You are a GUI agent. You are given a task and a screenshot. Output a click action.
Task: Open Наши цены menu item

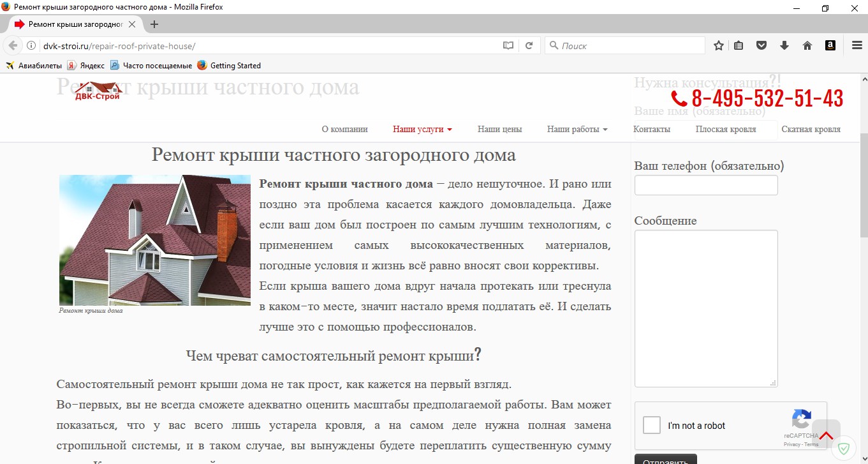500,129
